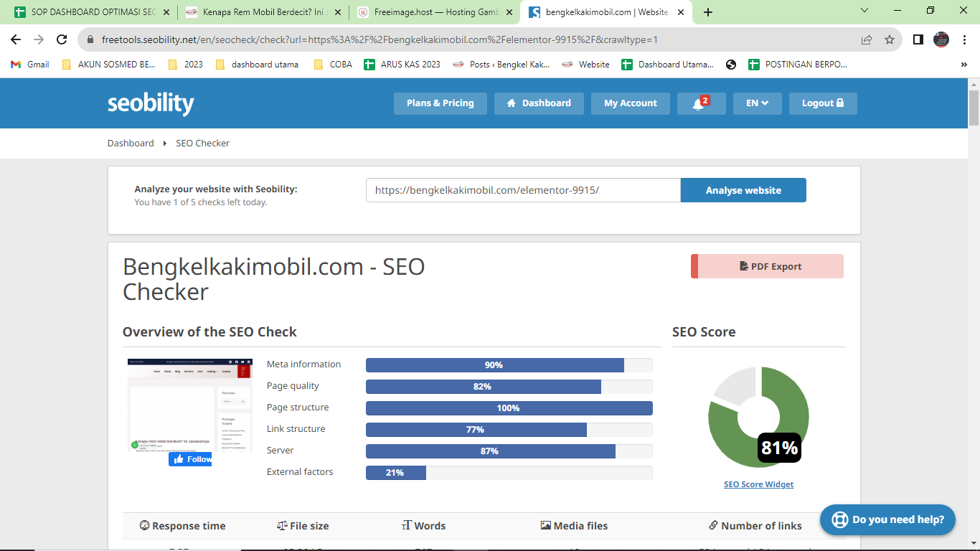Click Dashboard breadcrumb link
Screen dimensions: 980x551
131,143
